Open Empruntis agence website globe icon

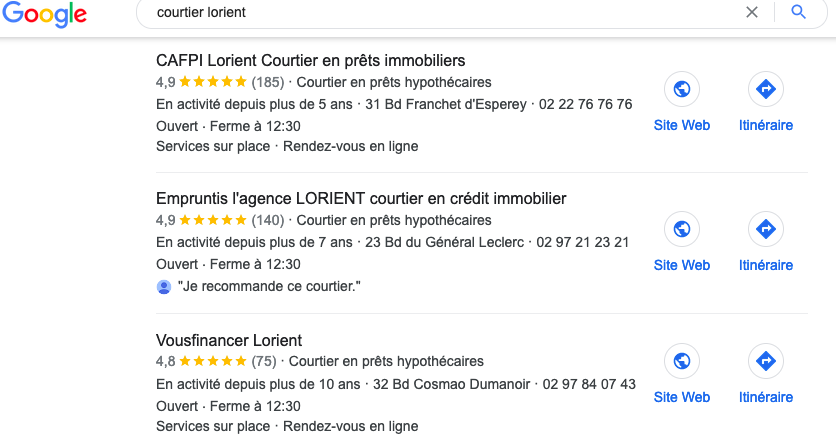(x=682, y=230)
